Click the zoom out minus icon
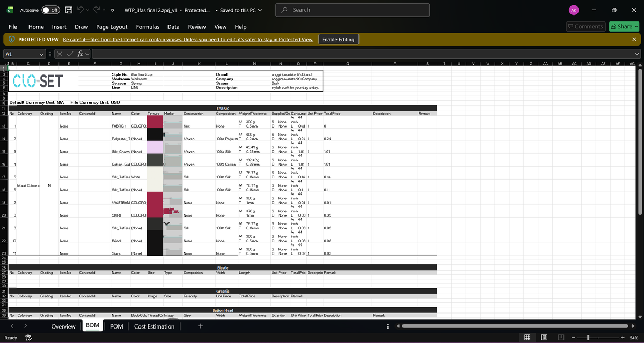The image size is (644, 343). click(573, 338)
